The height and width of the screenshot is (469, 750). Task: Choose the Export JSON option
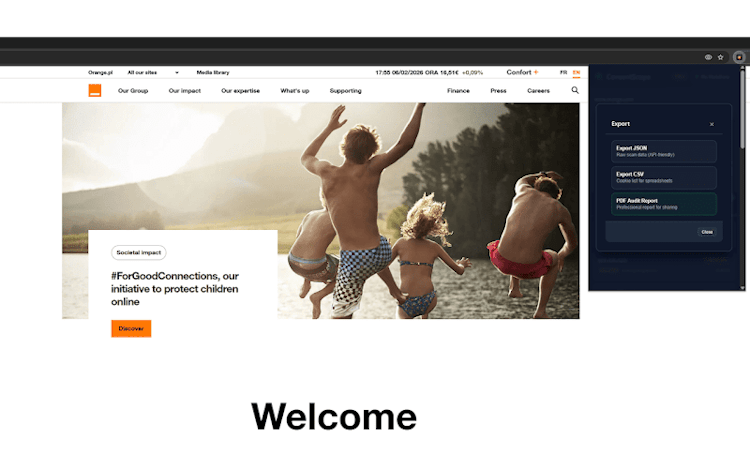(x=664, y=151)
